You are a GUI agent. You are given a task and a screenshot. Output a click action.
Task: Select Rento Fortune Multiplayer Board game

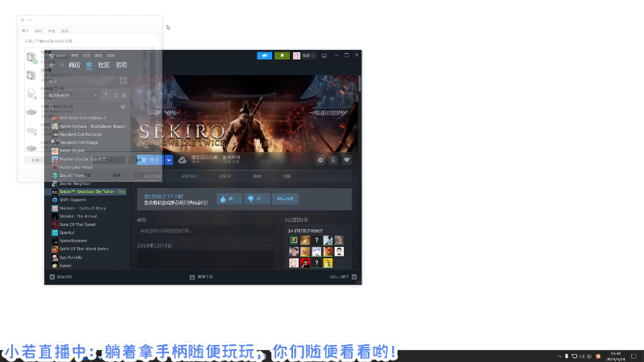[x=89, y=126]
